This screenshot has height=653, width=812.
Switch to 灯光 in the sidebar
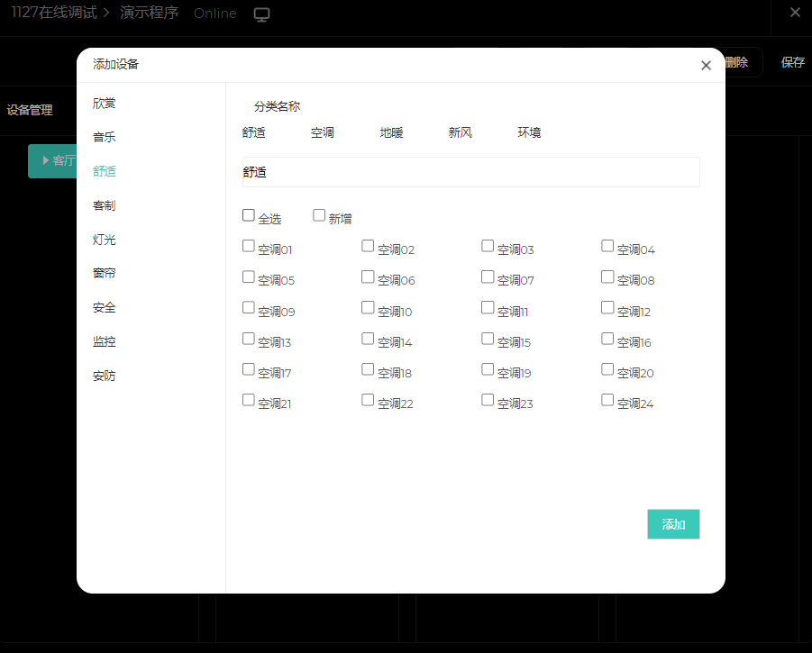[x=104, y=240]
